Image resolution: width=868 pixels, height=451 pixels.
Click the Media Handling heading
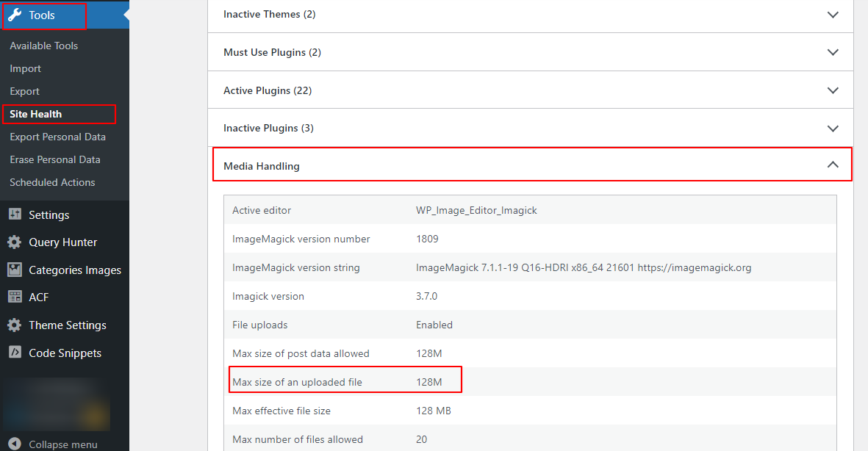(262, 166)
